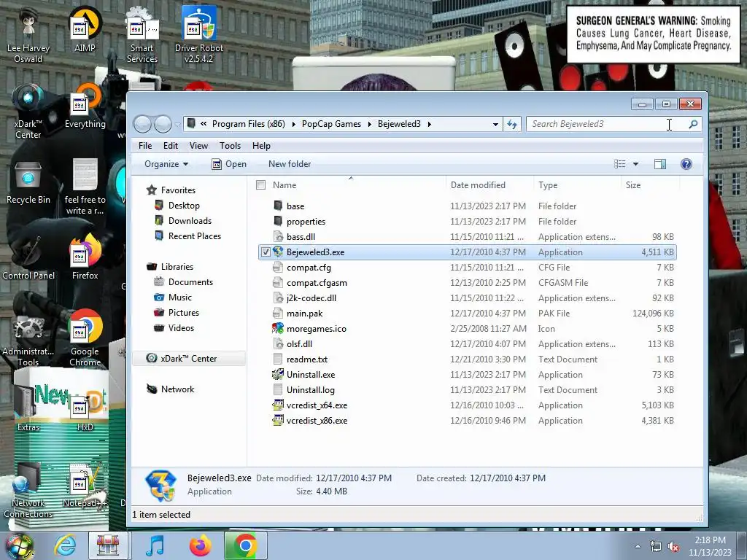
Task: Launch Google Chrome from the desktop
Action: [85, 338]
